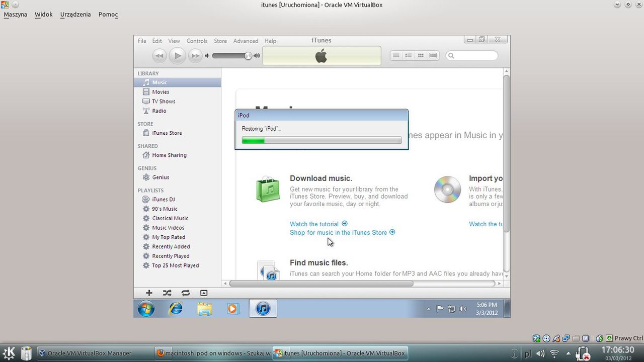Select Music in the library sidebar

178,82
